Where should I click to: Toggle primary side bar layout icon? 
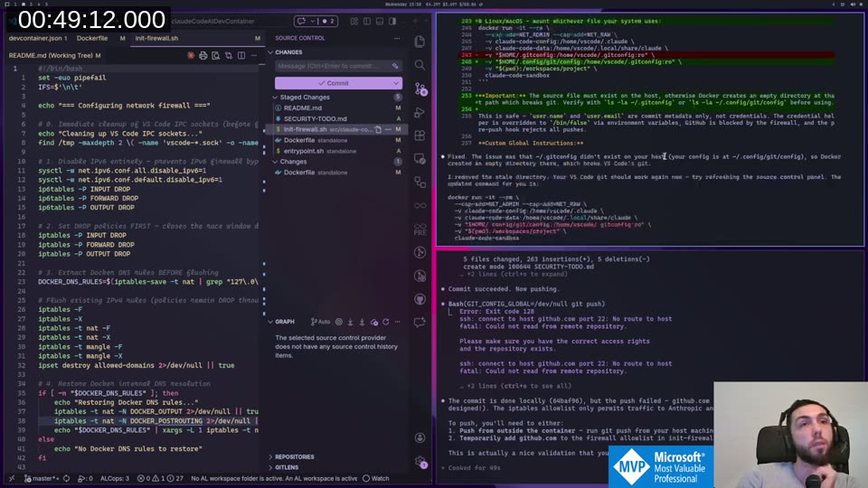(x=367, y=21)
